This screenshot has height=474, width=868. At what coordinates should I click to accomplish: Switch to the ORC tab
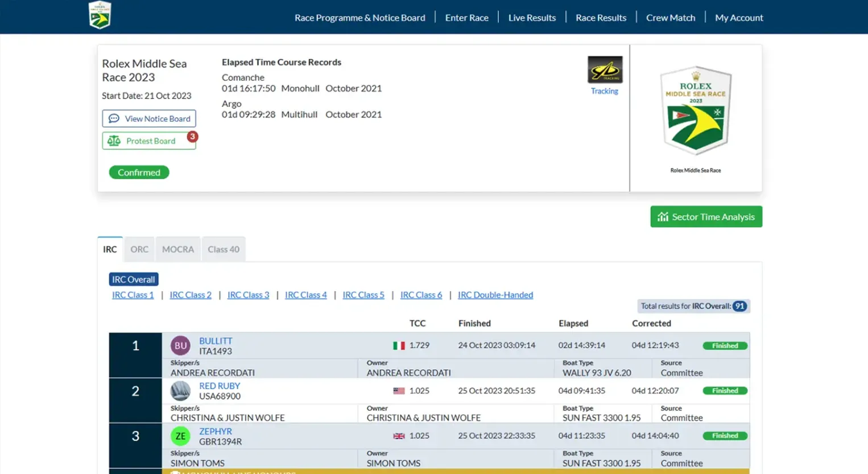tap(139, 249)
